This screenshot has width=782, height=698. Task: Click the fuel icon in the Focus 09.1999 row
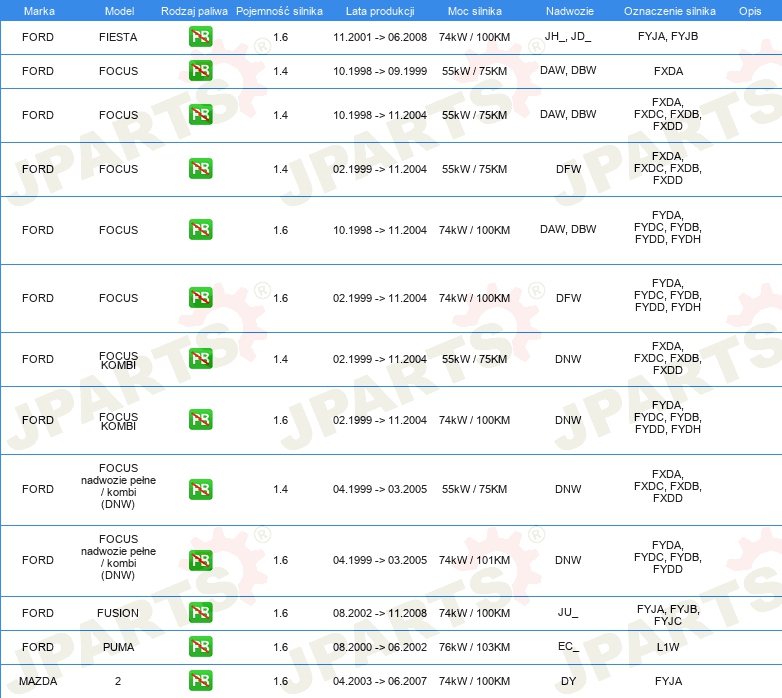(200, 71)
